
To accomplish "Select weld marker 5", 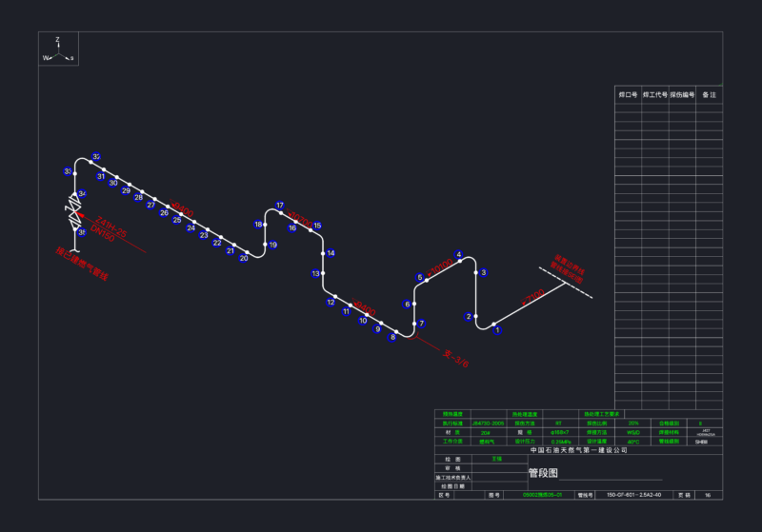I will click(x=420, y=278).
